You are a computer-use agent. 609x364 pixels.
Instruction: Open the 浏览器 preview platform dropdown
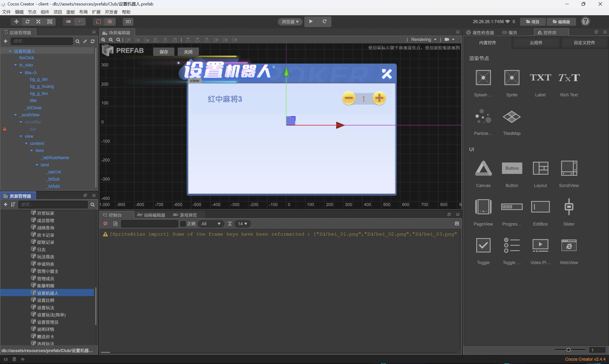point(290,22)
